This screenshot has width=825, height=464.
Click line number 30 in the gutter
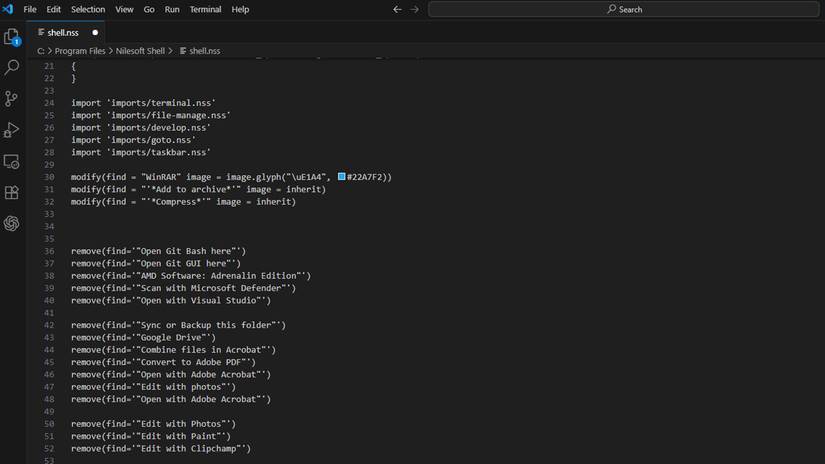click(x=49, y=177)
